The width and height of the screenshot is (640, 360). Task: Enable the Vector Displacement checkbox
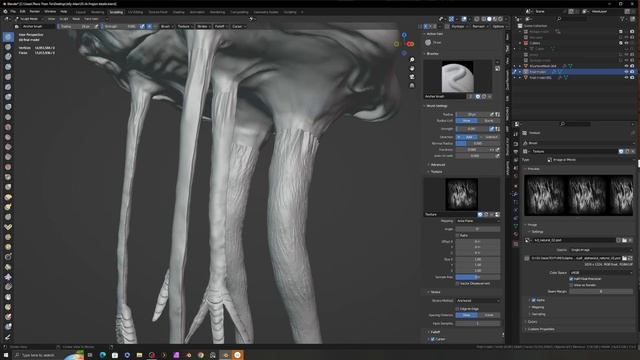(458, 283)
